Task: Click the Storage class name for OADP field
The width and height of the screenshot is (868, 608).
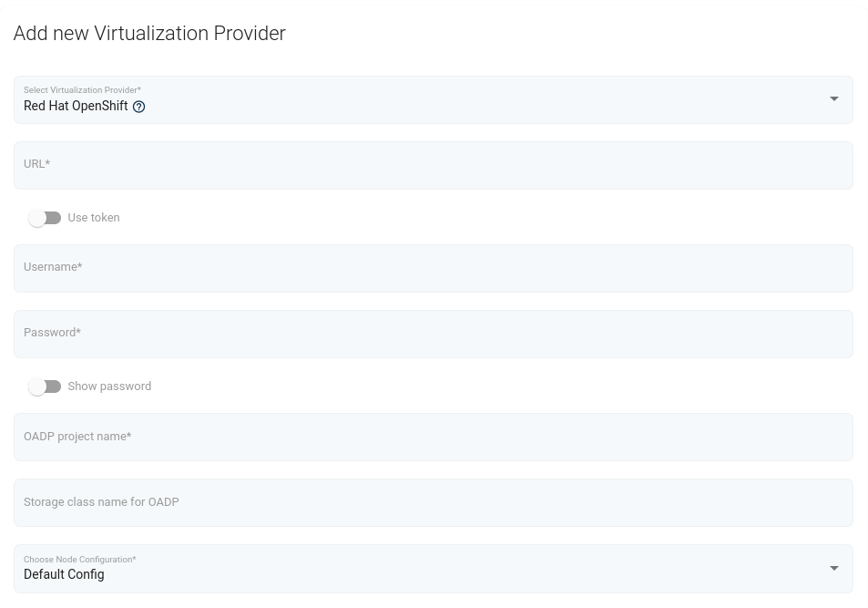Action: [x=434, y=503]
